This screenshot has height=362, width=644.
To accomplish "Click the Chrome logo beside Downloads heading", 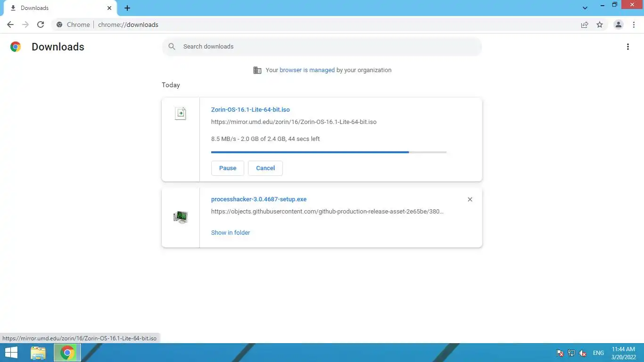I will pos(16,47).
